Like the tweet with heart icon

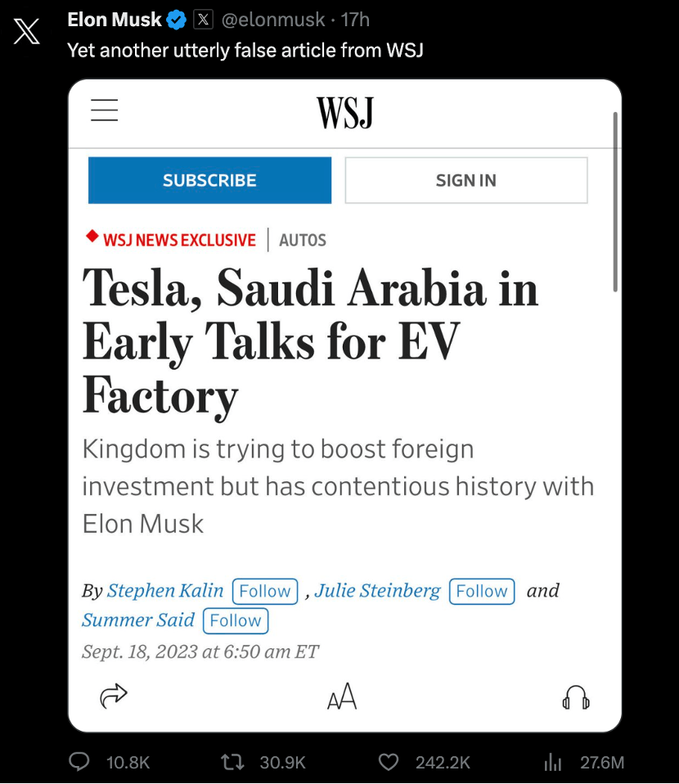(x=388, y=762)
